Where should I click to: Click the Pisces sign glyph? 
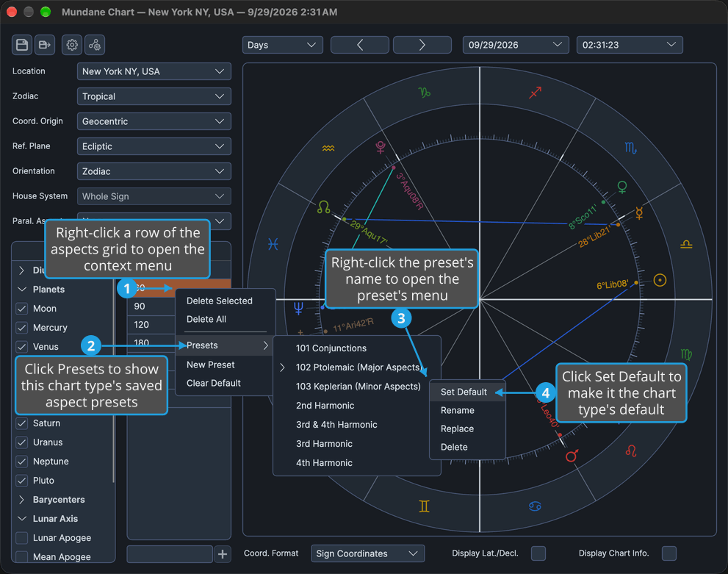tap(273, 244)
